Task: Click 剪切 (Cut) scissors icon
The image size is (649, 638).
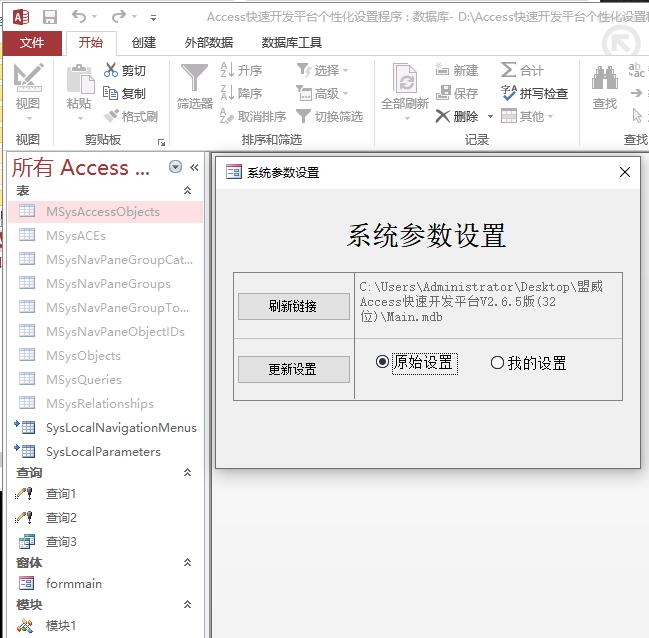Action: point(111,70)
